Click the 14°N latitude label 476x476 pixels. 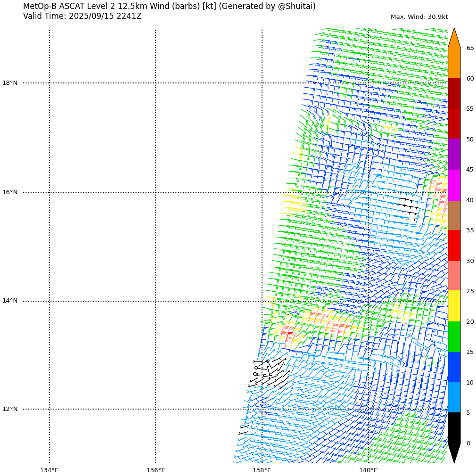(10, 301)
